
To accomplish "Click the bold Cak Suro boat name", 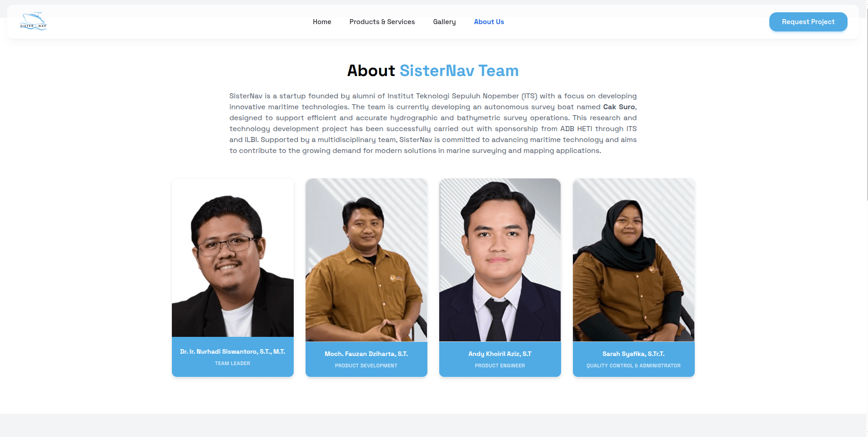I will pos(619,107).
